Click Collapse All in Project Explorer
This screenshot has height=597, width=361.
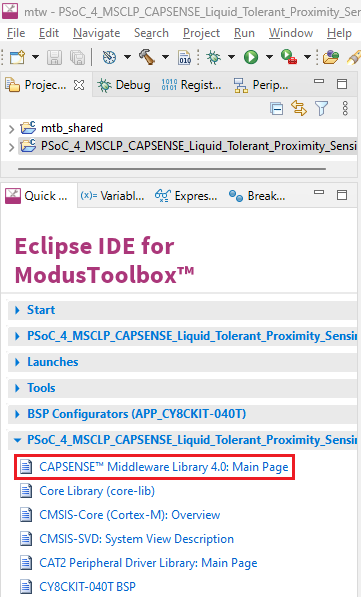(x=276, y=109)
